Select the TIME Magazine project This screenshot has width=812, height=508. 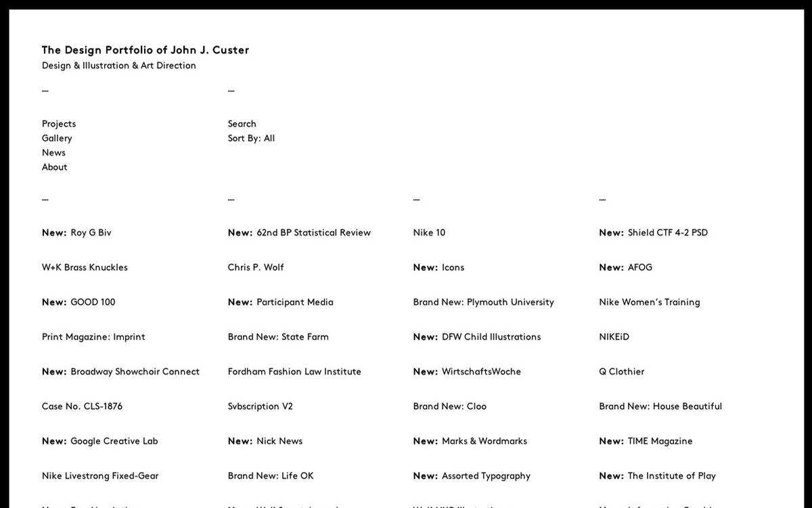[x=646, y=441]
